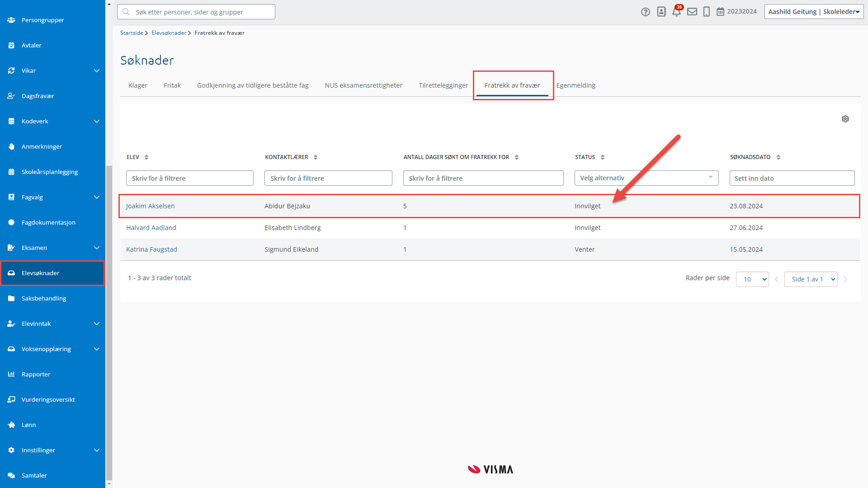Switch to the Egenmelding tab
Image resolution: width=868 pixels, height=488 pixels.
pyautogui.click(x=576, y=85)
